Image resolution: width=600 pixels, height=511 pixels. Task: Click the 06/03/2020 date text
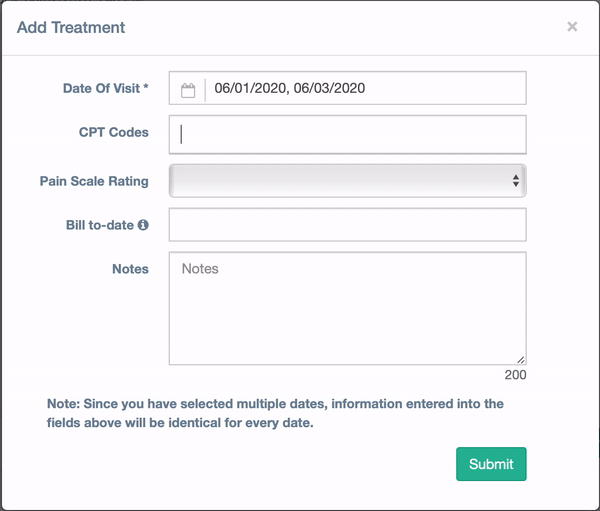329,88
